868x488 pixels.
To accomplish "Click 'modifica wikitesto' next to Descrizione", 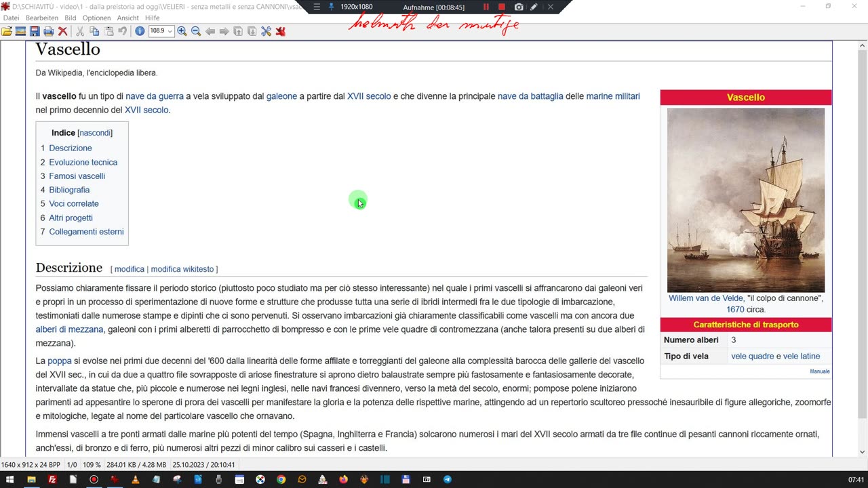I will [182, 269].
